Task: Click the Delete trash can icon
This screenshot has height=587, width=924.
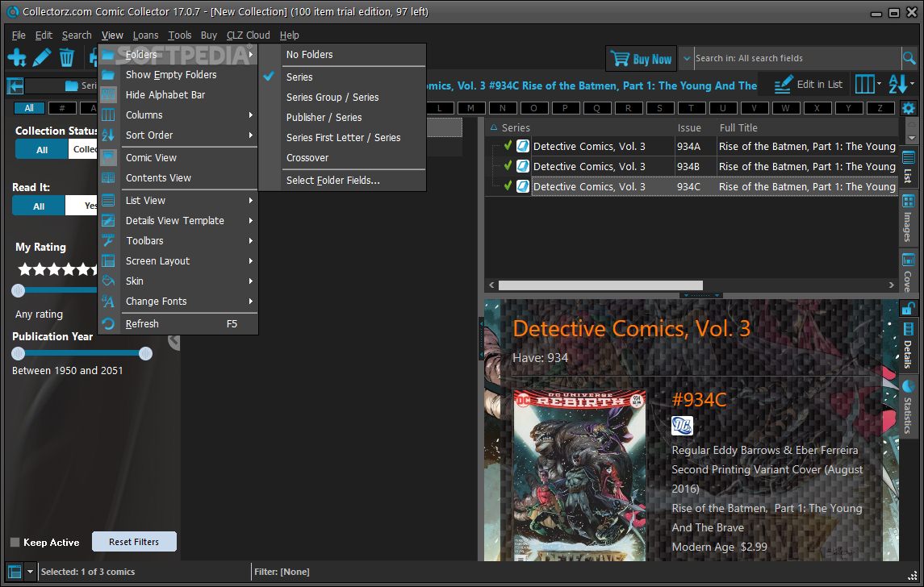Action: click(67, 58)
